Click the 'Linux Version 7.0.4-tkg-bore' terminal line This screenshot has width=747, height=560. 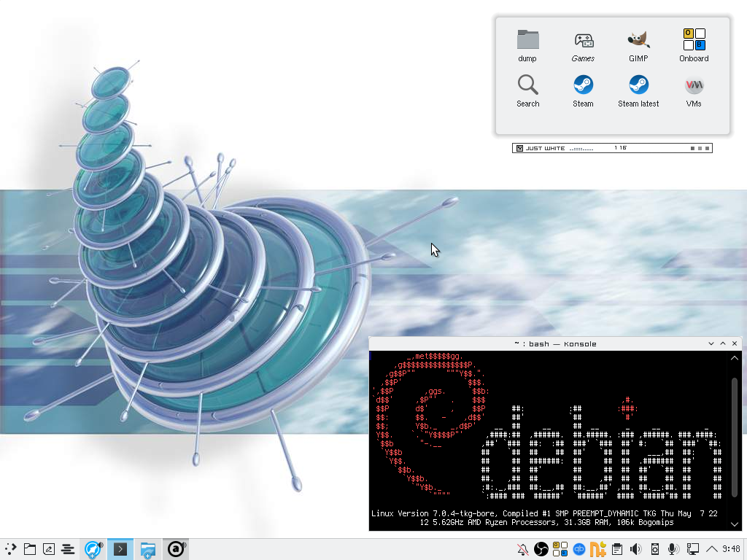[544, 513]
